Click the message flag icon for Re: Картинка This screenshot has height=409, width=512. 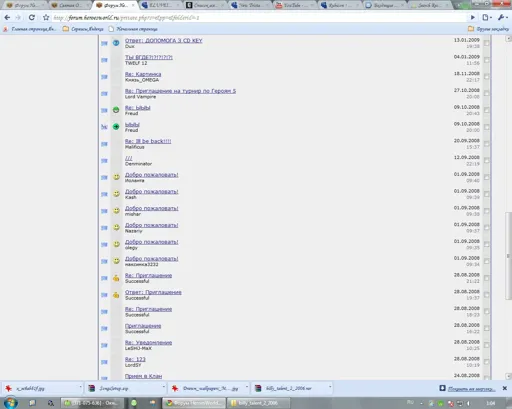[x=104, y=77]
